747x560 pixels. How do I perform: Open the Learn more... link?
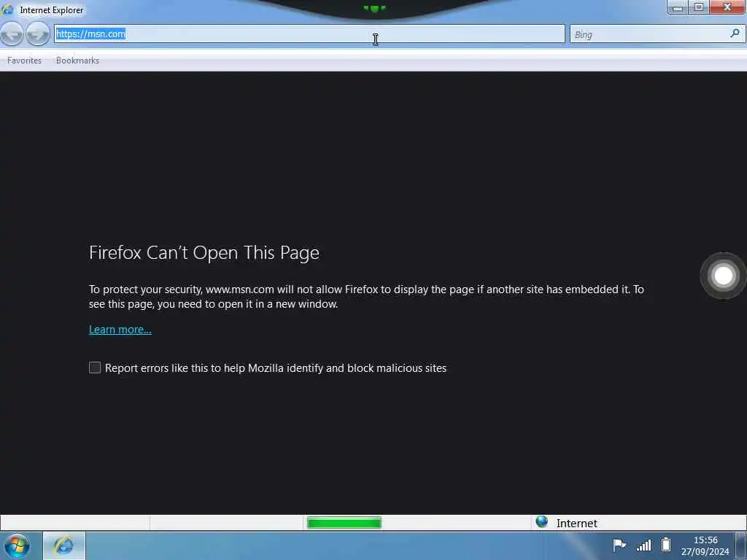click(x=120, y=330)
